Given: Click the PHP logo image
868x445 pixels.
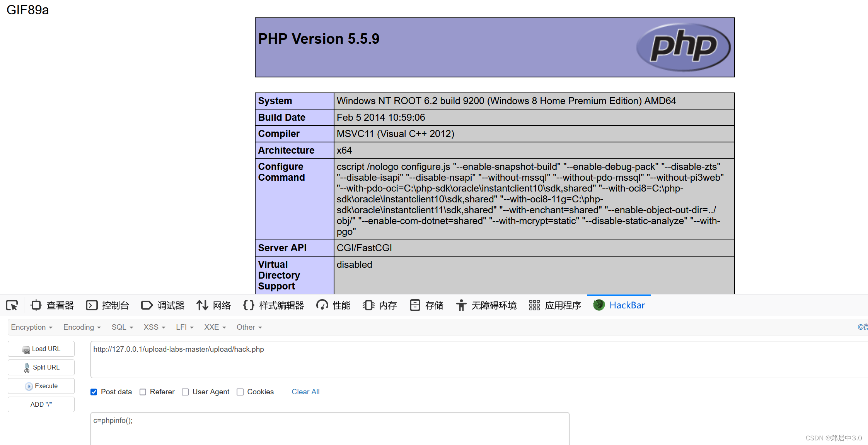Looking at the screenshot, I should tap(683, 47).
